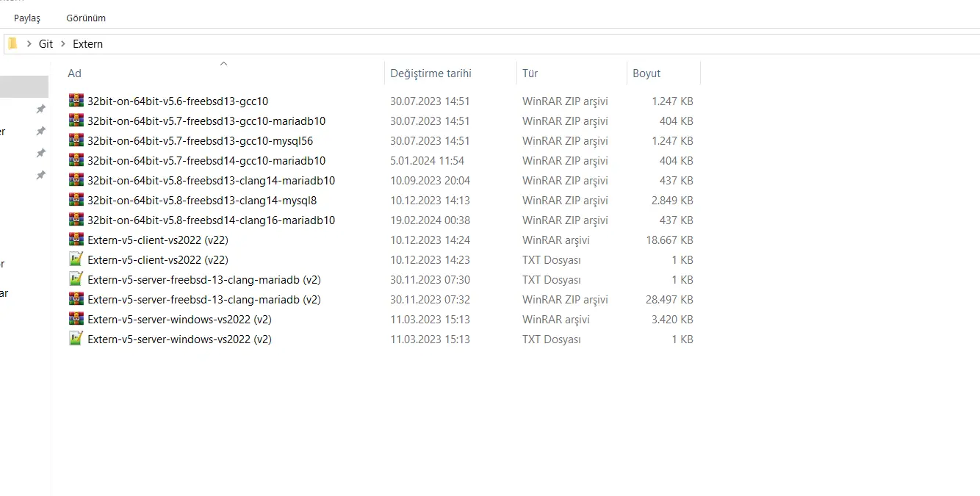
Task: Click the ZIP archive icon of Extern-v5-server-freebsd-13-clang-mariadb (v2)
Action: point(76,299)
